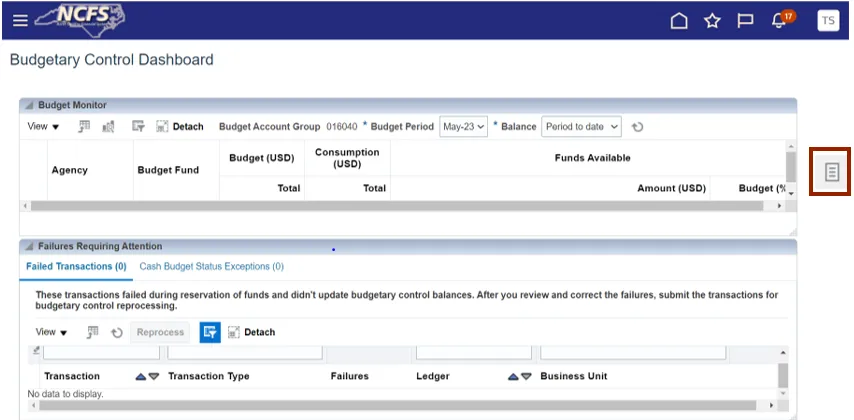Open View menu in Budget Monitor
This screenshot has width=854, height=420.
(43, 127)
